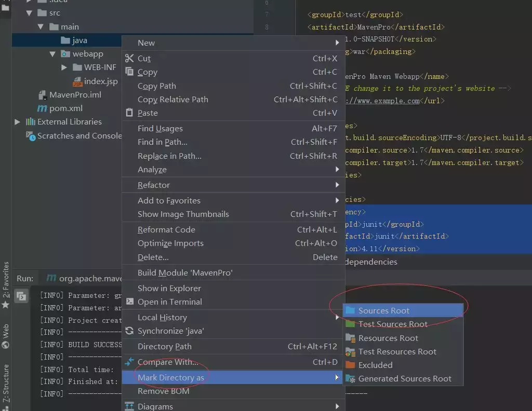Screen dimensions: 532x411
Task: Select org.apache.maven Run tab
Action: point(84,278)
